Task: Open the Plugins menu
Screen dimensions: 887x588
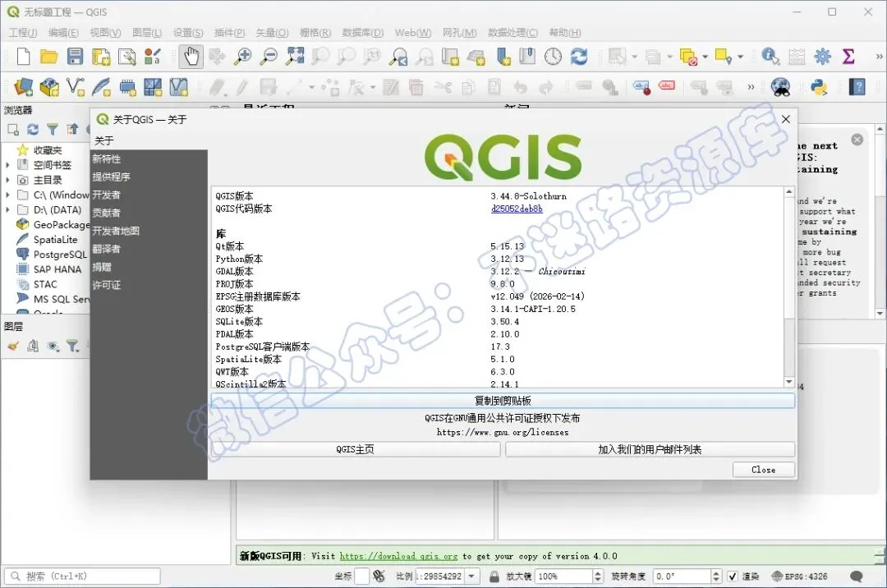Action: (230, 33)
